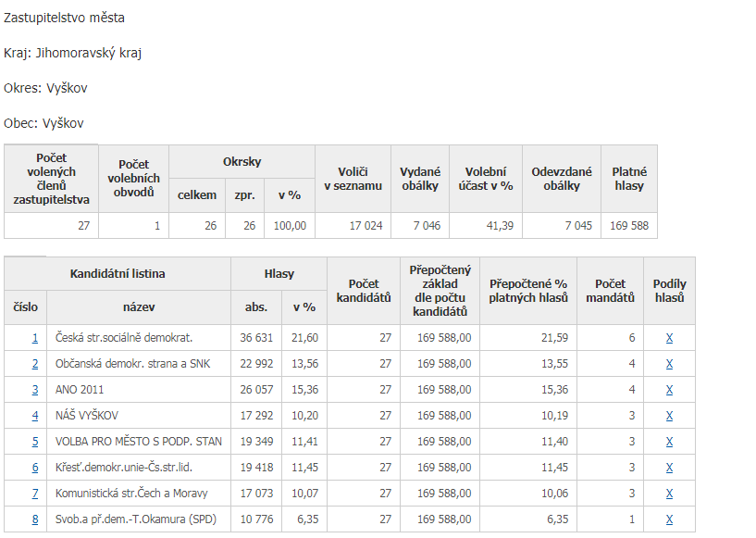
Task: Click the 41,39 voter turnout value
Action: [x=500, y=226]
